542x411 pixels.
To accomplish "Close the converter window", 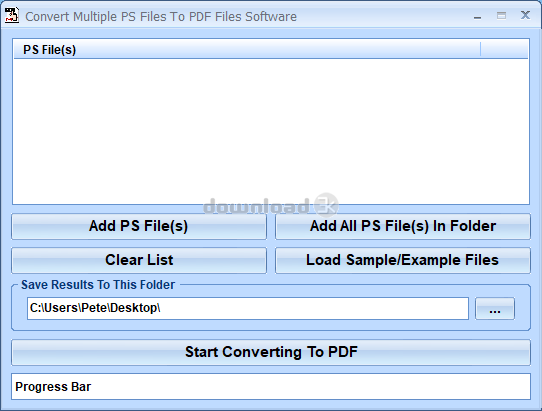I will (525, 15).
